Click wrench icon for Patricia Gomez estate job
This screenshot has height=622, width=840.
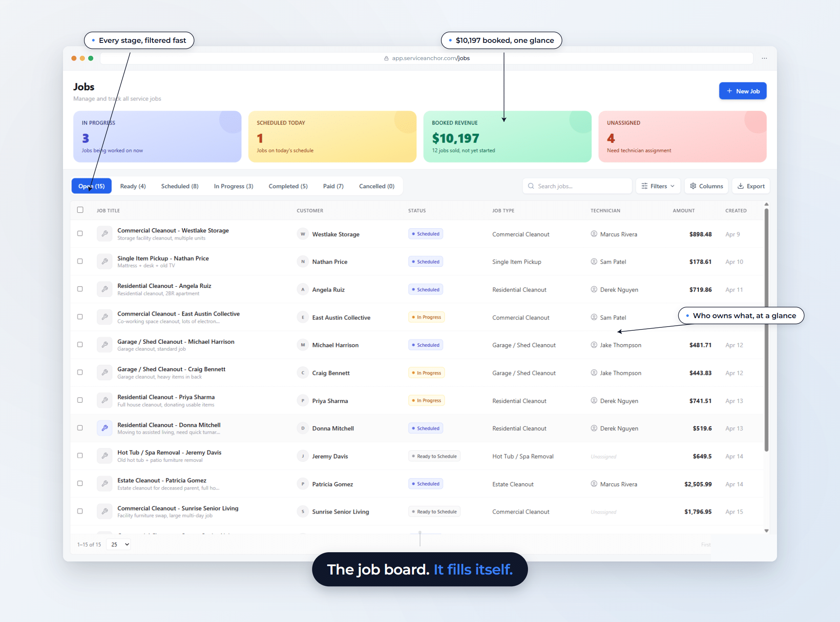(x=105, y=483)
